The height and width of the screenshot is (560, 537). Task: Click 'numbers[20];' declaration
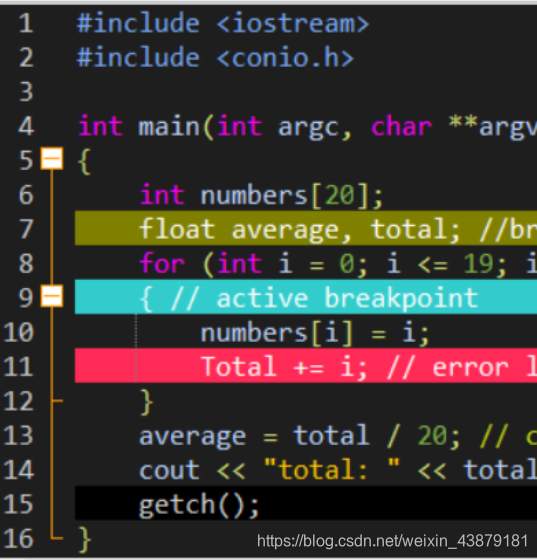292,196
